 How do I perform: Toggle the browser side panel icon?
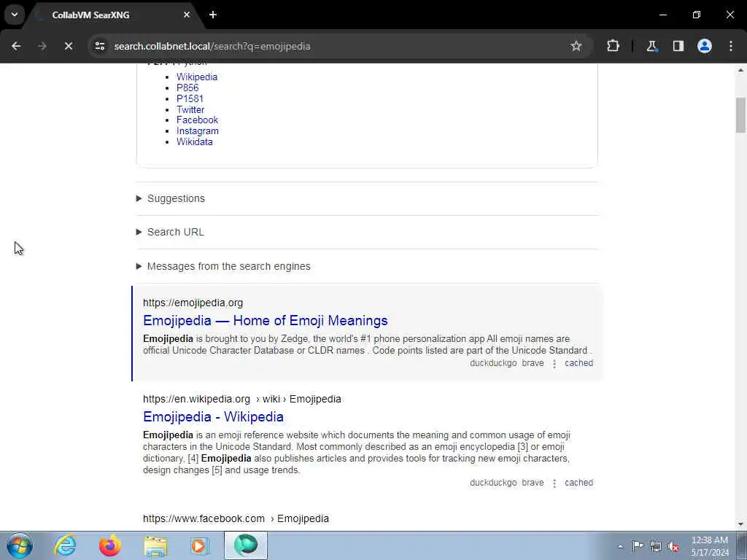[x=678, y=46]
